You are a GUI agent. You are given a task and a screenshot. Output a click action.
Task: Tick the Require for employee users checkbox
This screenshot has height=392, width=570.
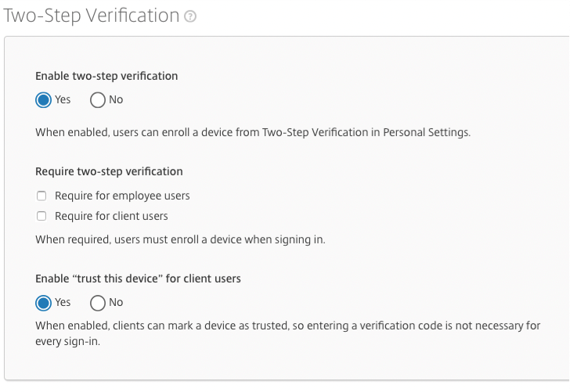click(41, 196)
